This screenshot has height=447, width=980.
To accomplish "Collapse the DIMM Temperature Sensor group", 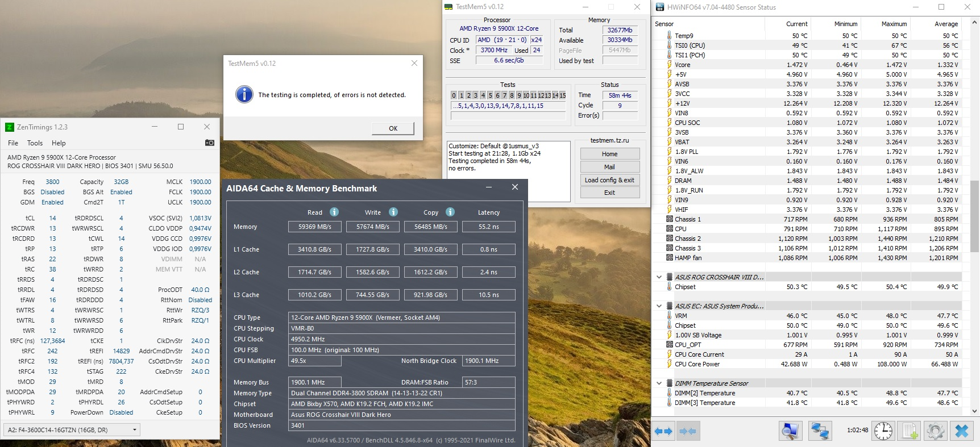I will tap(659, 383).
